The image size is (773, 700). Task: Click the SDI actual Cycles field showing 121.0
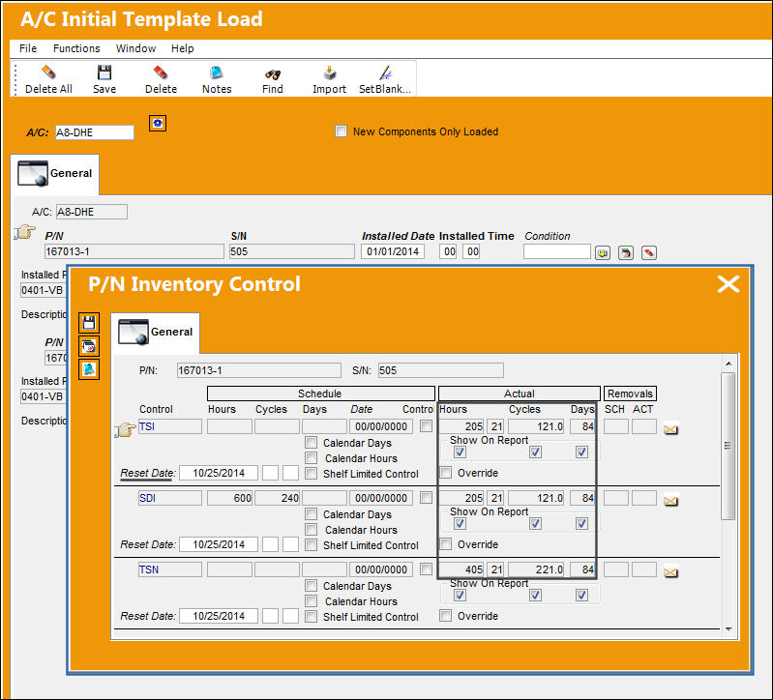coord(536,498)
